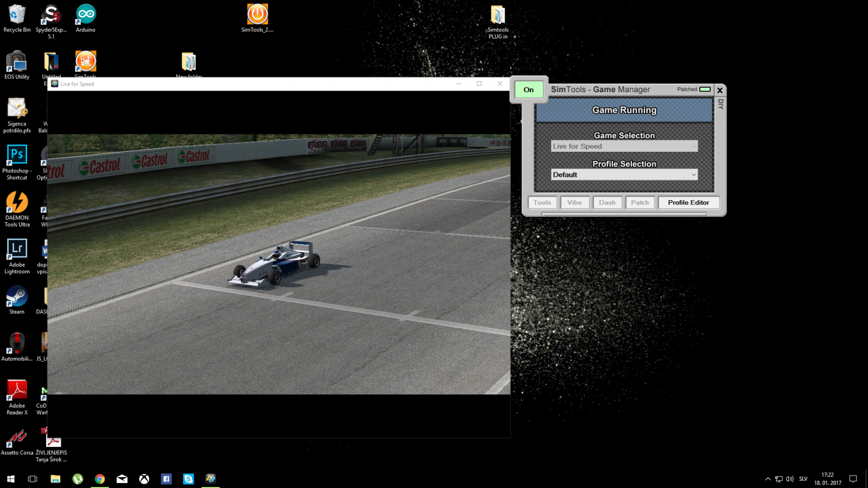Open the Spyder5Express 5.1 desktop shortcut
The width and height of the screenshot is (868, 488).
(51, 22)
